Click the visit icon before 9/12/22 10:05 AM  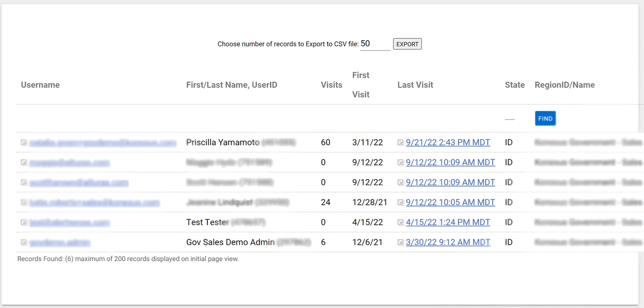tap(400, 202)
